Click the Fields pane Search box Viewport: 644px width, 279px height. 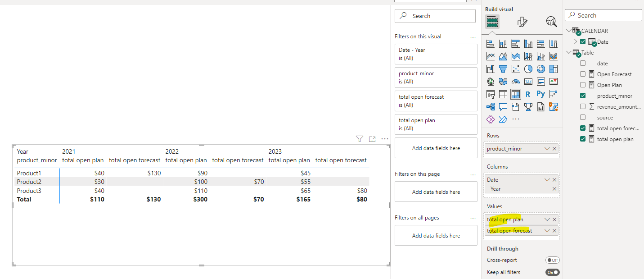pyautogui.click(x=603, y=15)
